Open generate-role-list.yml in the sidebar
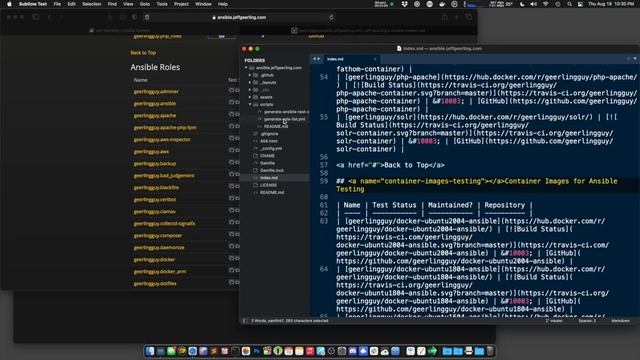Image resolution: width=640 pixels, height=360 pixels. coord(284,119)
